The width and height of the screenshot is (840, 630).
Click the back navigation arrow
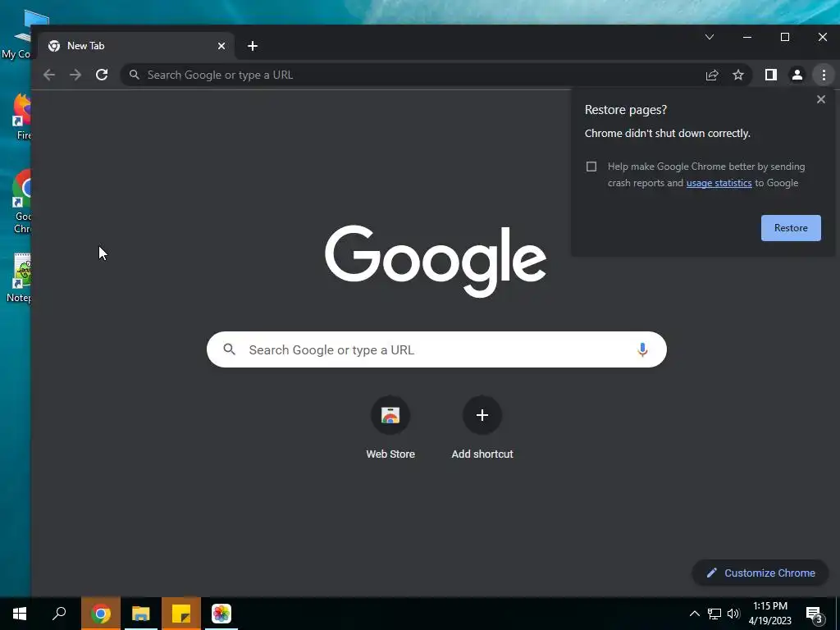coord(49,75)
